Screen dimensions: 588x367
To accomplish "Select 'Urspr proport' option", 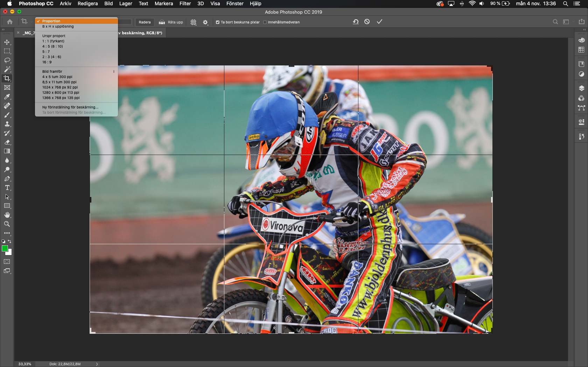I will coord(76,36).
